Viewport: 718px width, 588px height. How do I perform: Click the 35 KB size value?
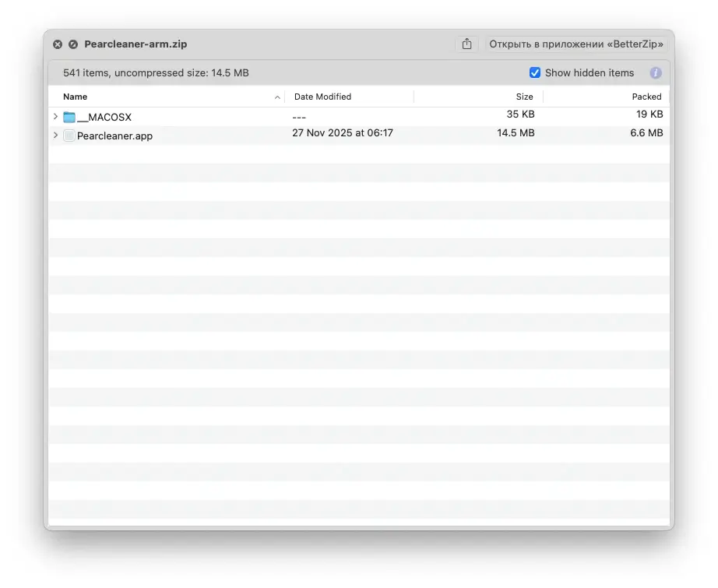point(520,114)
